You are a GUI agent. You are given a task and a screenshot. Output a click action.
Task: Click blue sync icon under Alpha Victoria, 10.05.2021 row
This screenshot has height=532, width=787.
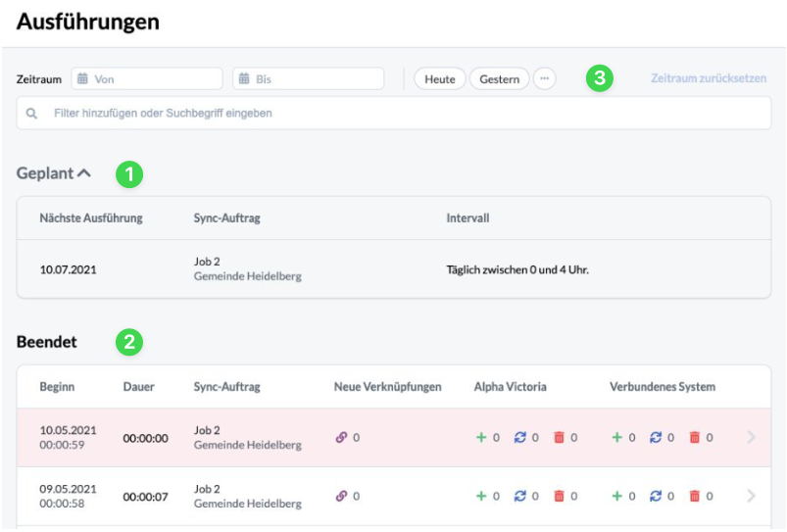coord(520,438)
